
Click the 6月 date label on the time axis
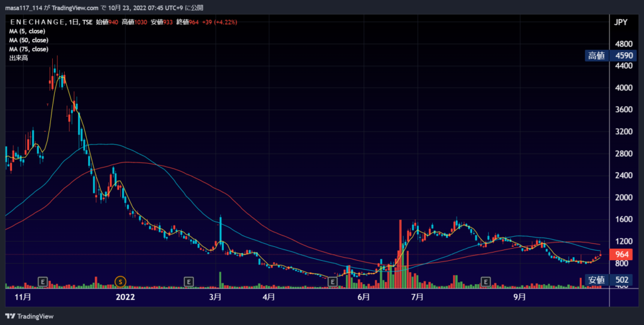point(364,297)
